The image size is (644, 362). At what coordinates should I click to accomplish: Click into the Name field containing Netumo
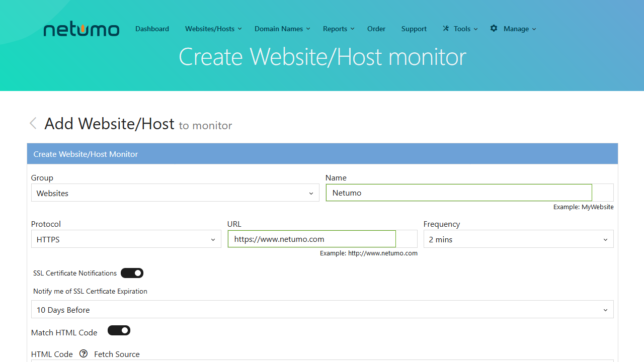pos(458,193)
